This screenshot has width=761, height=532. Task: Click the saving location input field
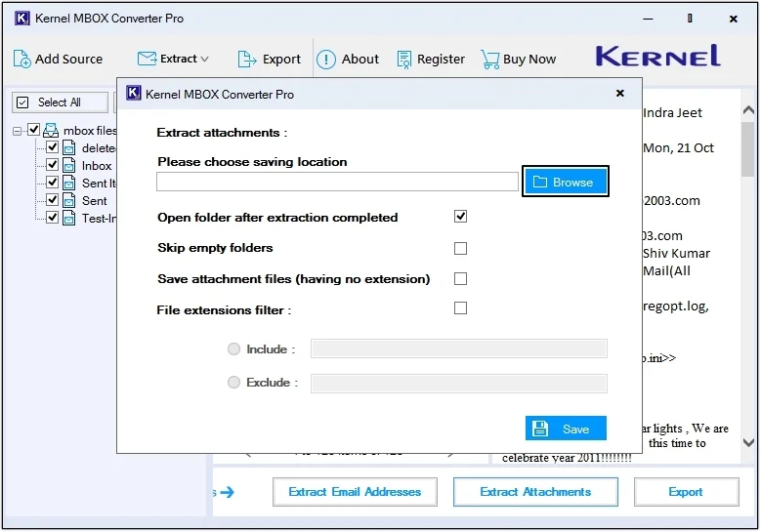pyautogui.click(x=337, y=182)
